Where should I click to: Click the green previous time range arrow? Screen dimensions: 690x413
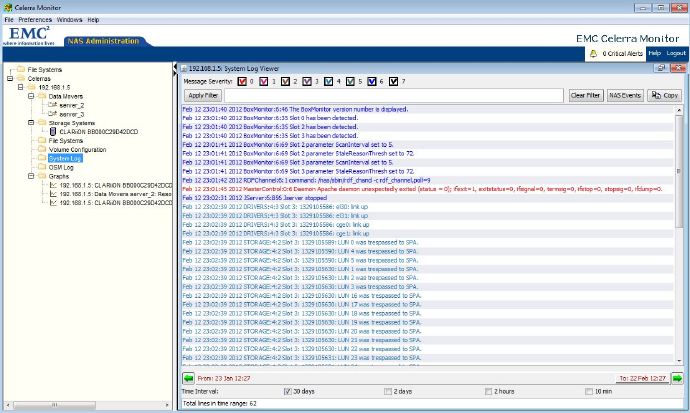(188, 378)
